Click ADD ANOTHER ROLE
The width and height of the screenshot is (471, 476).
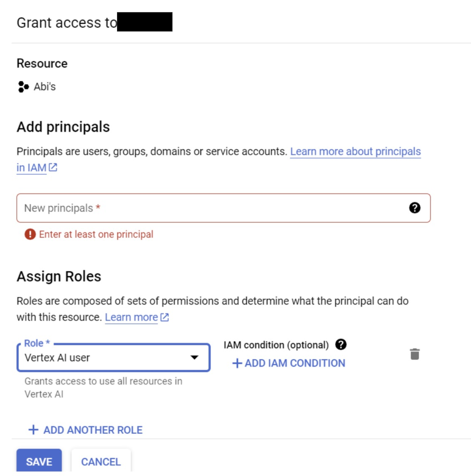pyautogui.click(x=93, y=430)
